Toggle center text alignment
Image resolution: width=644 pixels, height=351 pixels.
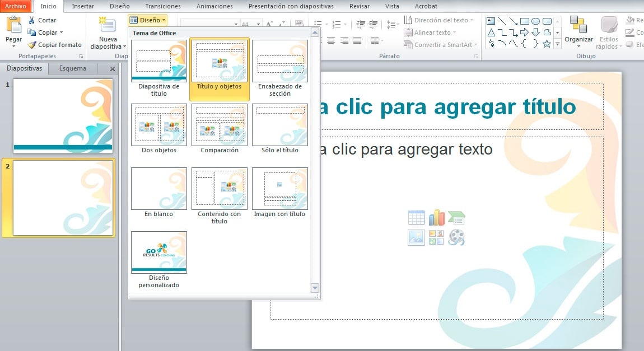point(330,40)
